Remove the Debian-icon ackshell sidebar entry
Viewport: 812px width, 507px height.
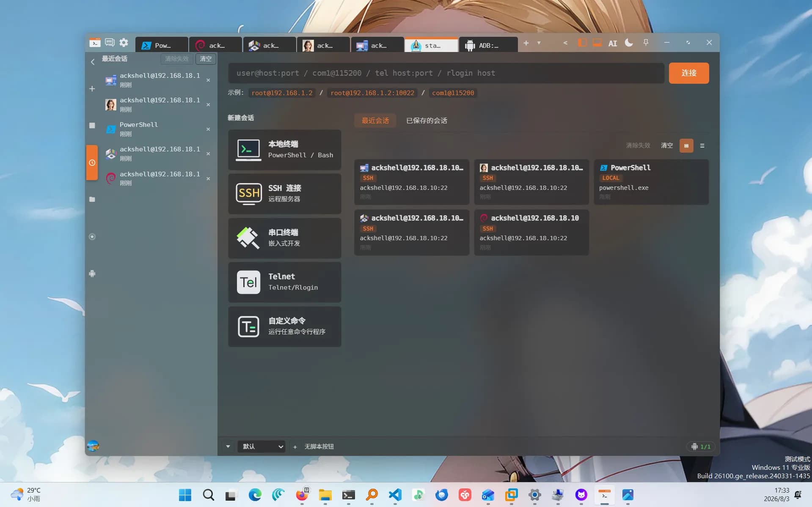pyautogui.click(x=208, y=178)
